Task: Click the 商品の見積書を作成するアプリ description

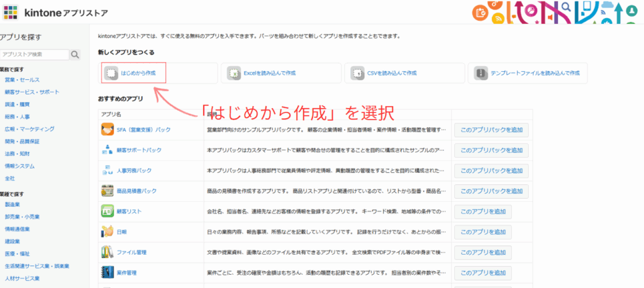Action: (326, 191)
